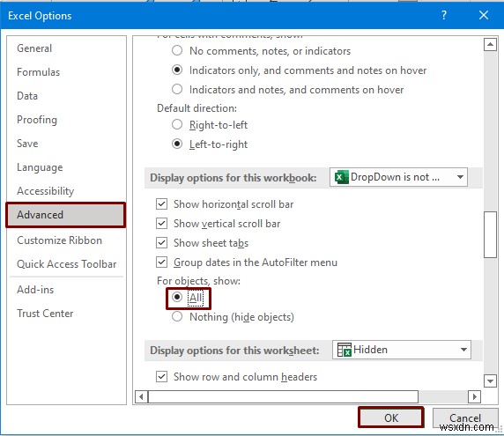Expand the worksheet Hidden dropdown

pos(402,350)
